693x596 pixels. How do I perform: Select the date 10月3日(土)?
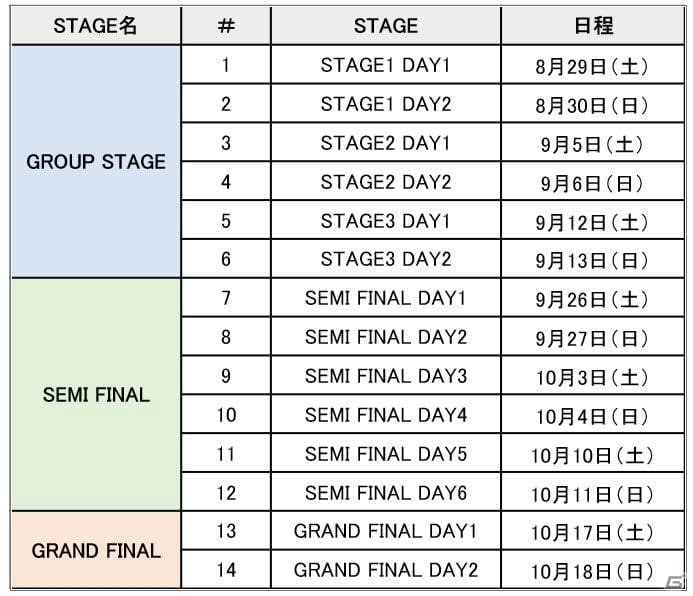click(x=593, y=376)
